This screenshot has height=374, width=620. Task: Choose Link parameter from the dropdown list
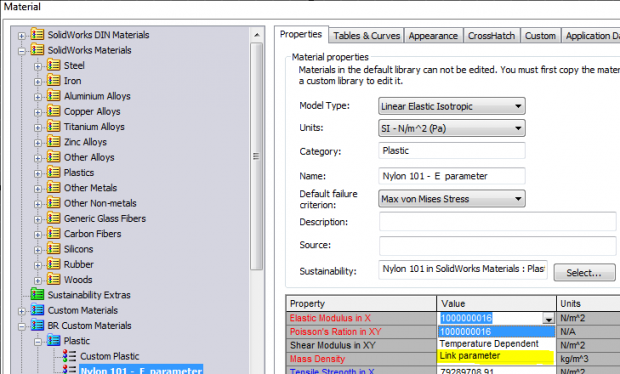tap(497, 356)
